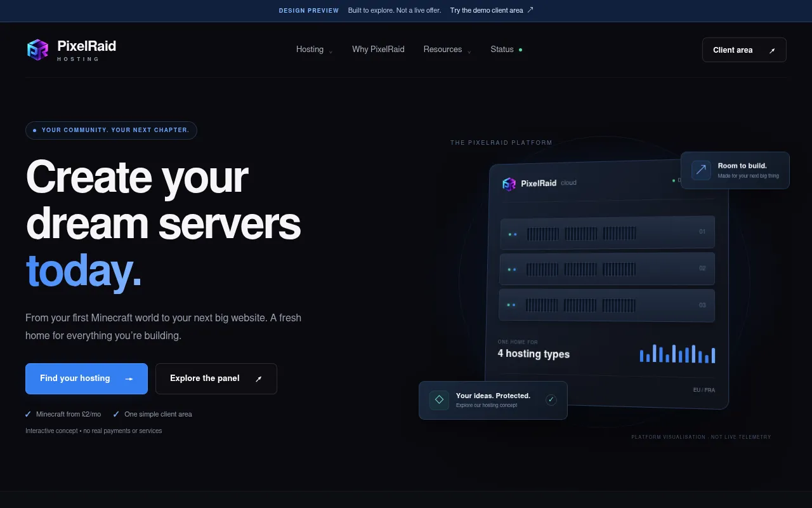Click the checkmark beside One simple client area
The height and width of the screenshot is (508, 812).
pos(116,414)
